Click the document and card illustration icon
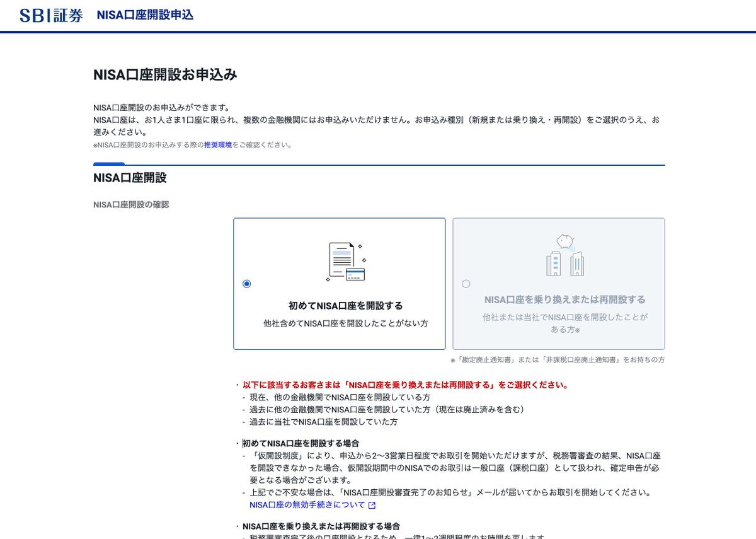756x539 pixels. pos(345,262)
